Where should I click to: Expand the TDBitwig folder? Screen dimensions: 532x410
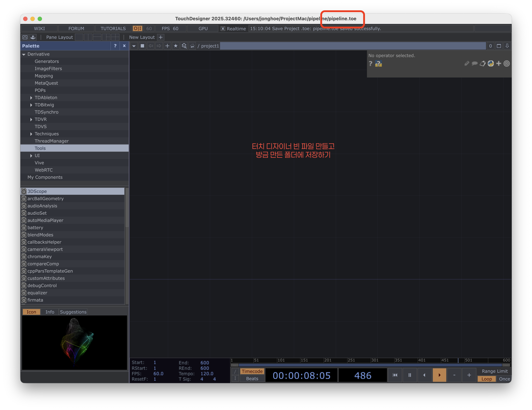point(31,105)
